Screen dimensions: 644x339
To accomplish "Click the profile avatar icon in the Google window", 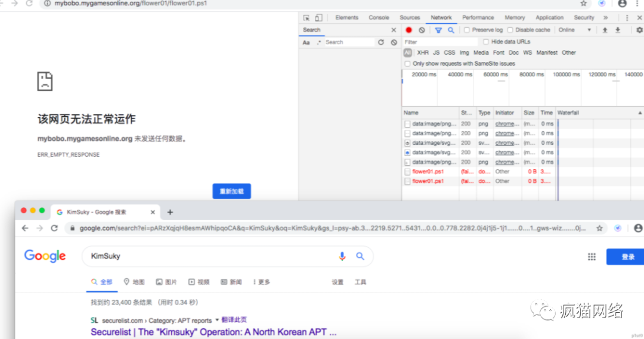I will [x=638, y=228].
